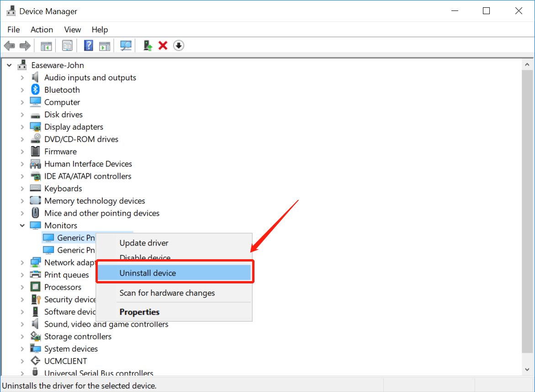535x392 pixels.
Task: Expand the Display adapters node
Action: tap(22, 127)
